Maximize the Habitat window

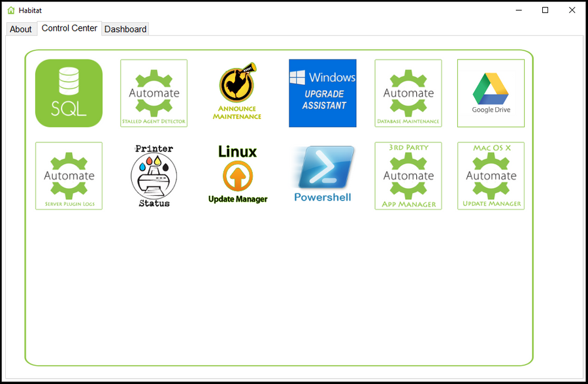pos(546,10)
